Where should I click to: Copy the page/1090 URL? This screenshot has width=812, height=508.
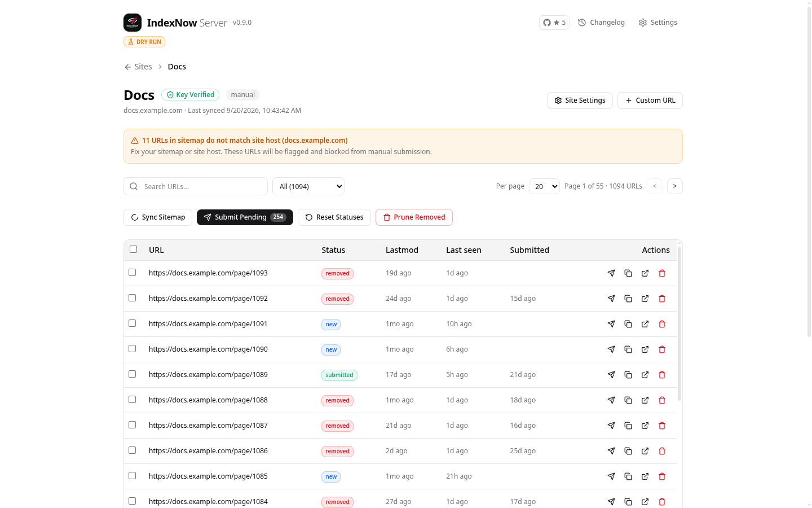(x=628, y=349)
